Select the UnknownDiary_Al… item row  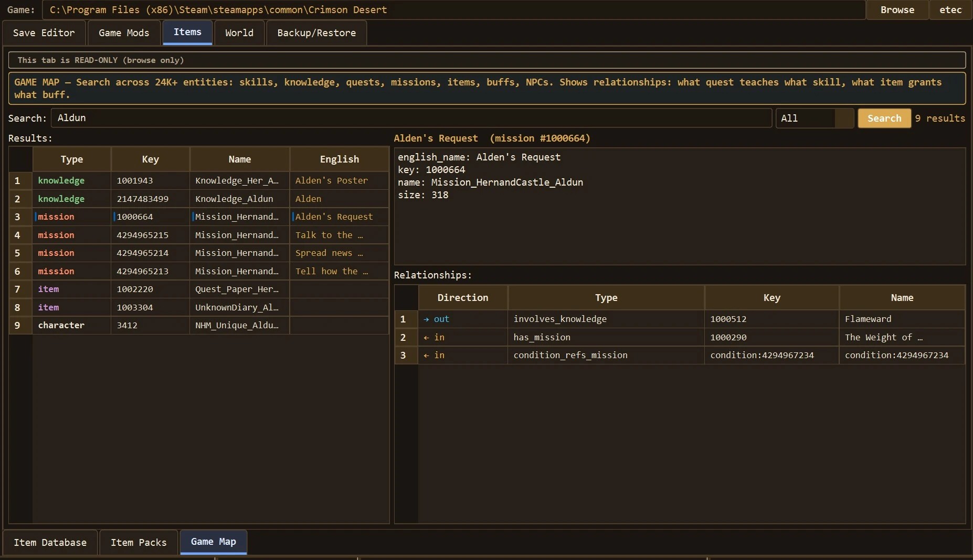(x=199, y=308)
